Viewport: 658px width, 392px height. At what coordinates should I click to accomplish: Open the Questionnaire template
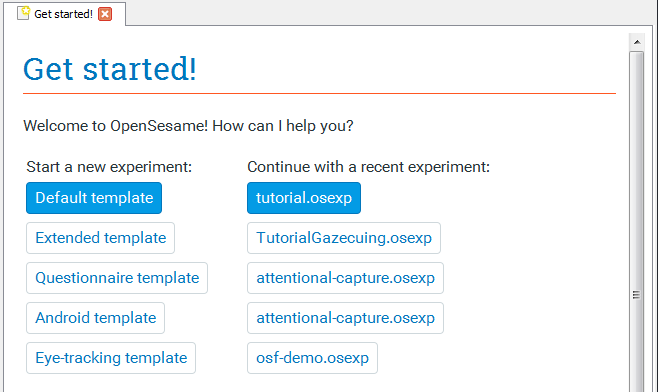coord(117,278)
